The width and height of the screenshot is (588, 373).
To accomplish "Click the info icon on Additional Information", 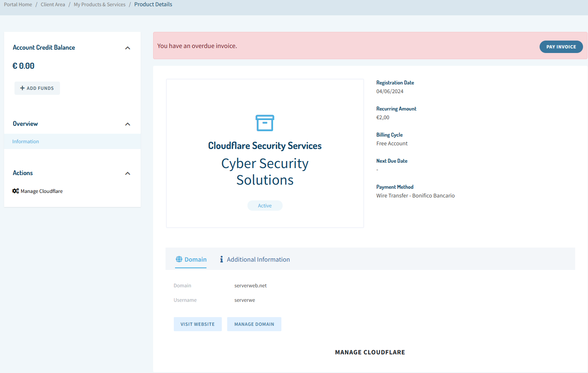I will click(x=221, y=259).
